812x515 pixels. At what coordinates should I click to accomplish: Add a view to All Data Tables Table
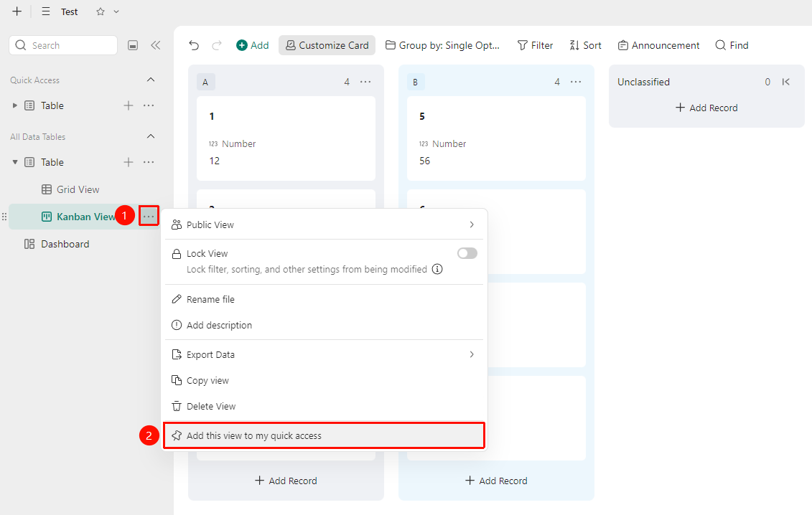[129, 162]
